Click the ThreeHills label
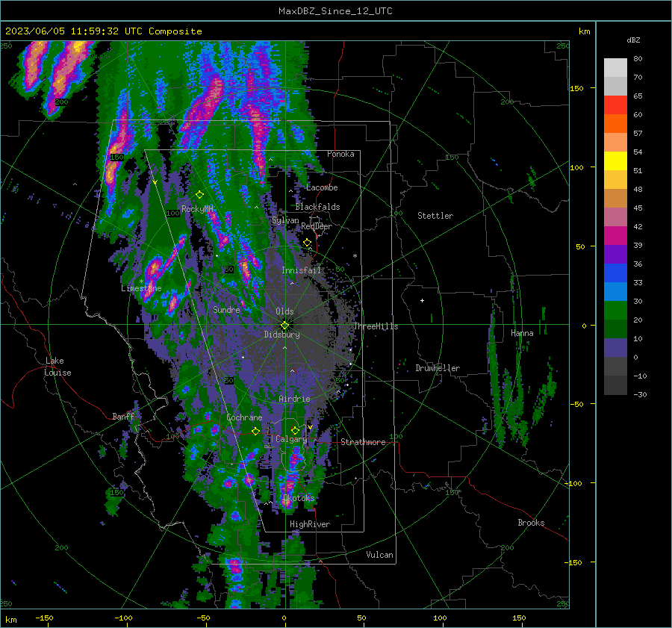This screenshot has width=672, height=628. click(376, 326)
